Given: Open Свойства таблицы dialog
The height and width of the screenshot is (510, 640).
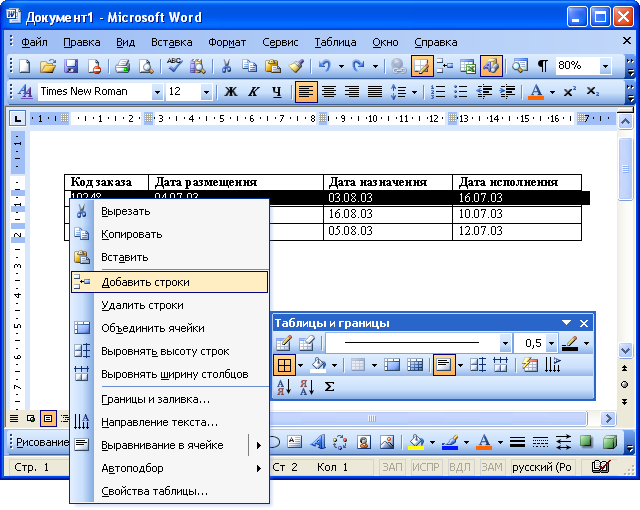Looking at the screenshot, I should [169, 491].
